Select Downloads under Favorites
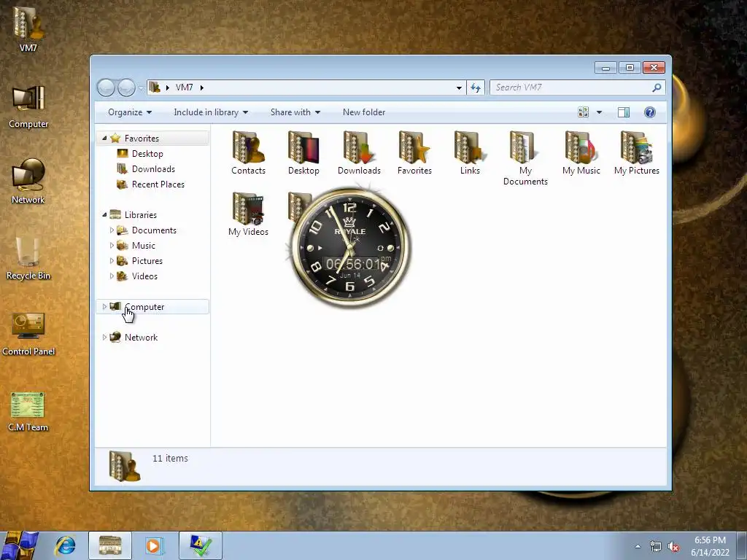Screen dimensions: 747x560 tap(146, 168)
